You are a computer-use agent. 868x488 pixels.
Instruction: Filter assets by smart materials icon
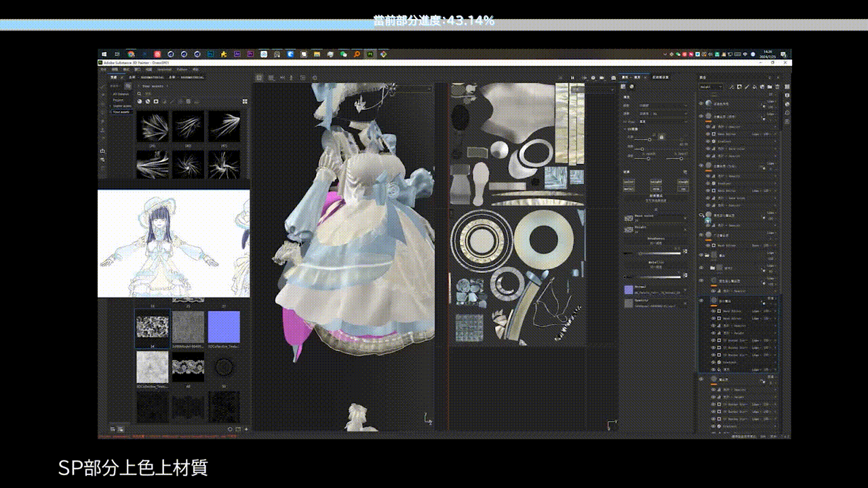(x=147, y=102)
